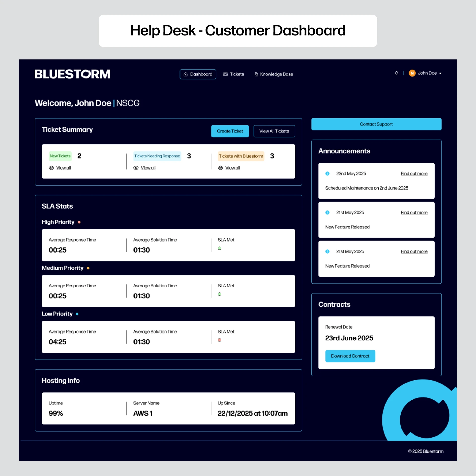Screen dimensions: 476x476
Task: Find out more on second announcement card
Action: [x=414, y=212]
